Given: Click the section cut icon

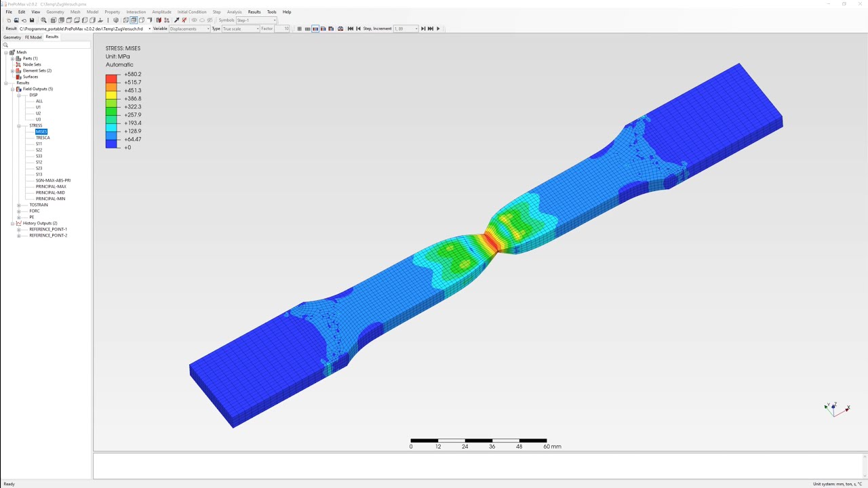Looking at the screenshot, I should (159, 20).
